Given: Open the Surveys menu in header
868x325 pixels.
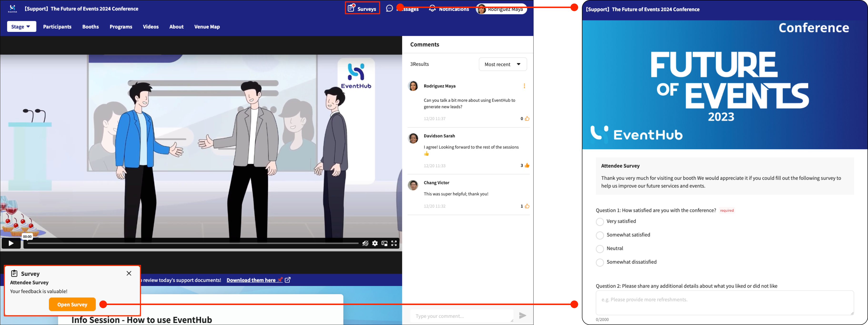Looking at the screenshot, I should [x=362, y=8].
